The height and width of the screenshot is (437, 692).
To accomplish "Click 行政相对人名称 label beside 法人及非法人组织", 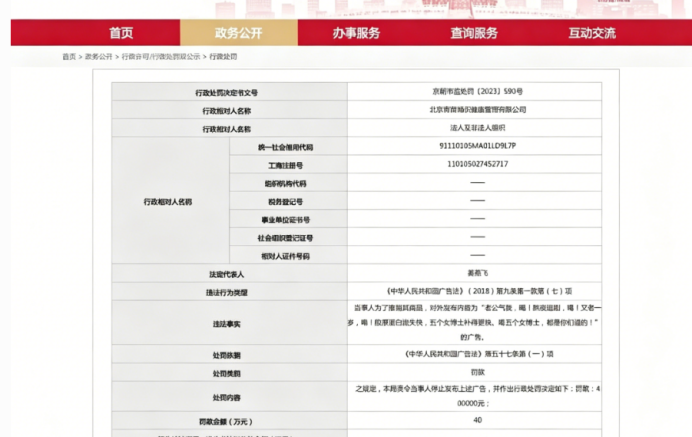I will pyautogui.click(x=229, y=128).
